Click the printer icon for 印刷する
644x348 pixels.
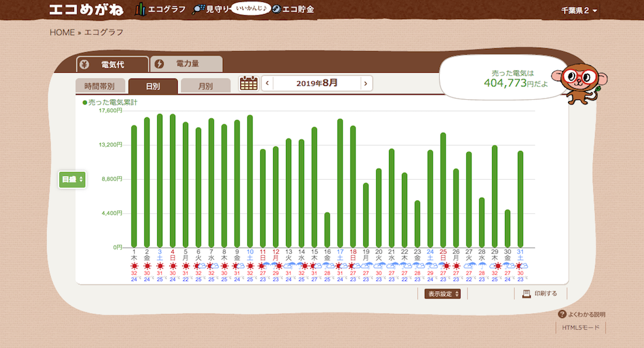pyautogui.click(x=526, y=293)
